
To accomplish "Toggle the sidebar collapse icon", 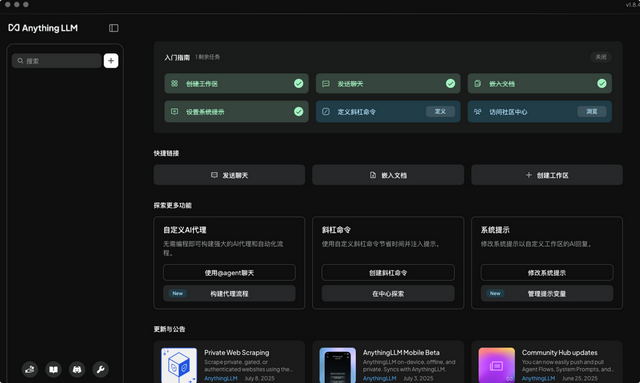I will [113, 28].
